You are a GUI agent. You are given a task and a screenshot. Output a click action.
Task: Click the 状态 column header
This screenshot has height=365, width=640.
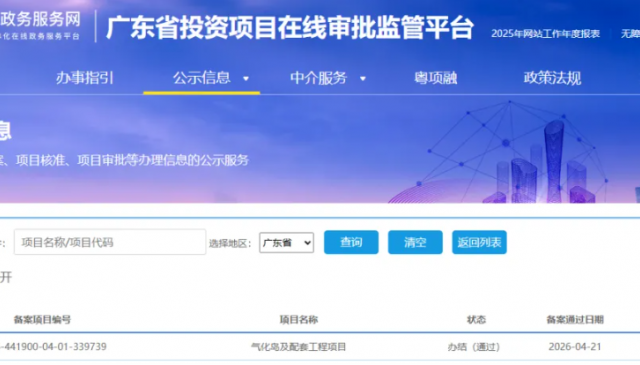[x=476, y=319]
